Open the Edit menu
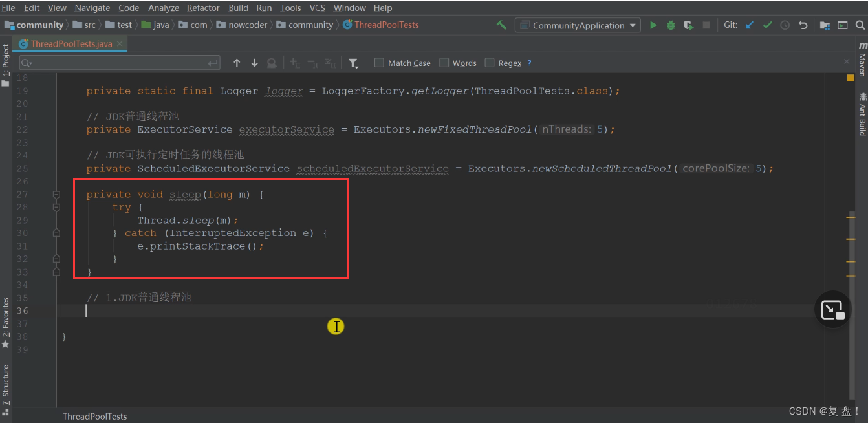The height and width of the screenshot is (423, 868). coord(32,8)
